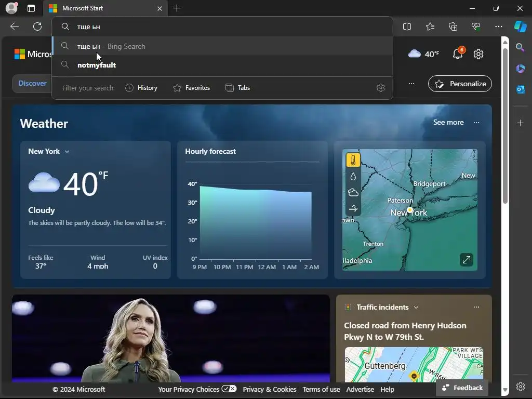Open split screen view icon
The height and width of the screenshot is (399, 532).
(407, 26)
